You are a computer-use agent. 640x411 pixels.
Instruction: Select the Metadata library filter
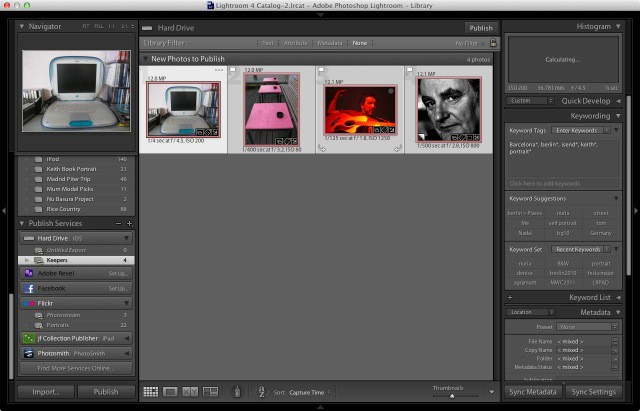(330, 43)
